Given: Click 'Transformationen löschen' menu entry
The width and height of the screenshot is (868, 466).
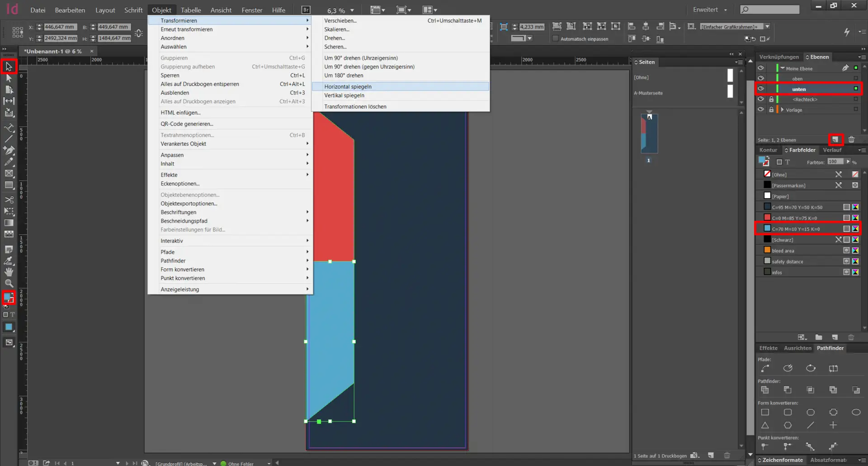Looking at the screenshot, I should tap(355, 107).
